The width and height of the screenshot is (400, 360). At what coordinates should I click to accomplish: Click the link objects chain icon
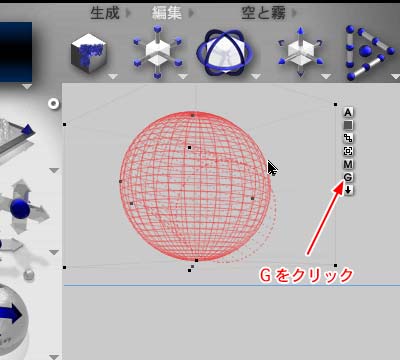click(x=348, y=138)
